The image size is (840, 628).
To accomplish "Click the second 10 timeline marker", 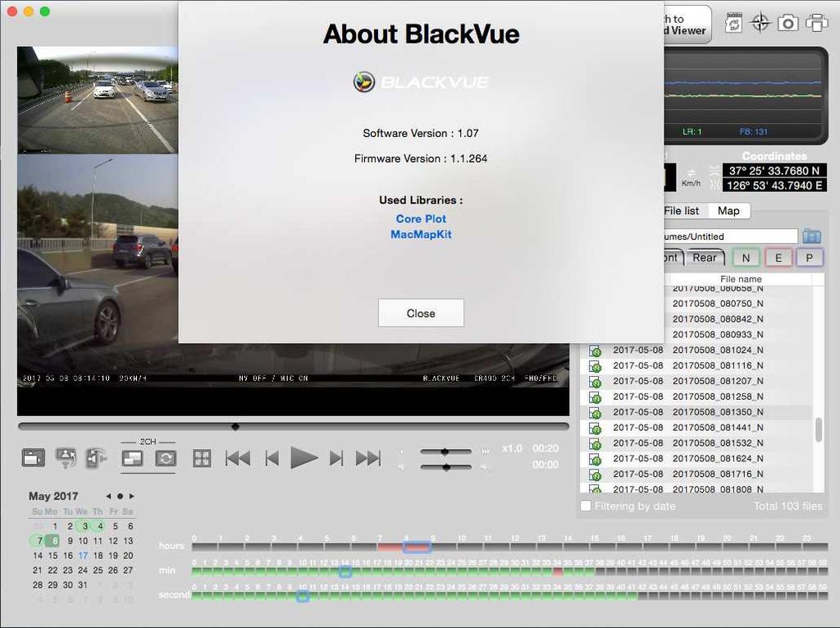I will [x=303, y=596].
